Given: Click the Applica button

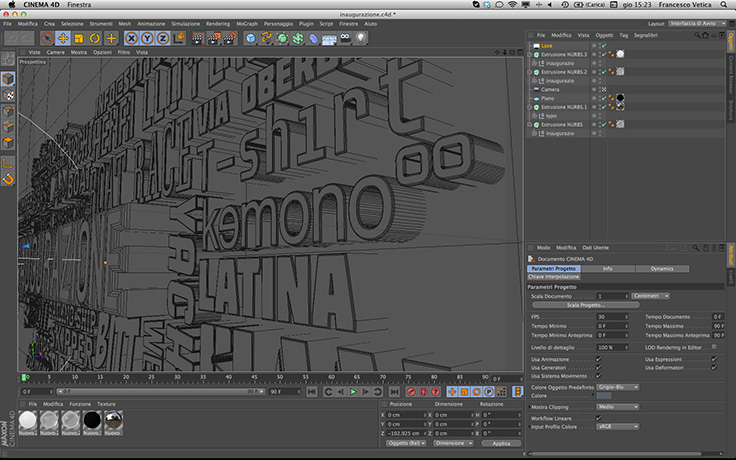Looking at the screenshot, I should 501,443.
